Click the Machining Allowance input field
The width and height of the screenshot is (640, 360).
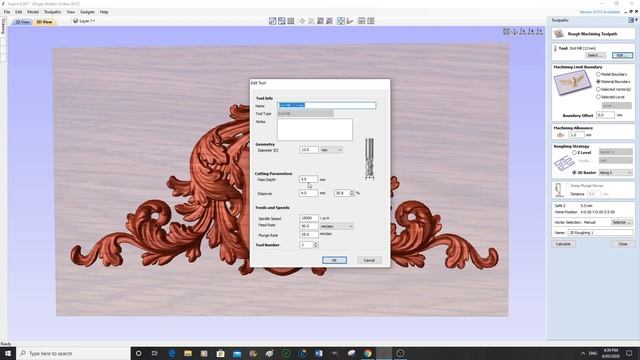coord(576,135)
